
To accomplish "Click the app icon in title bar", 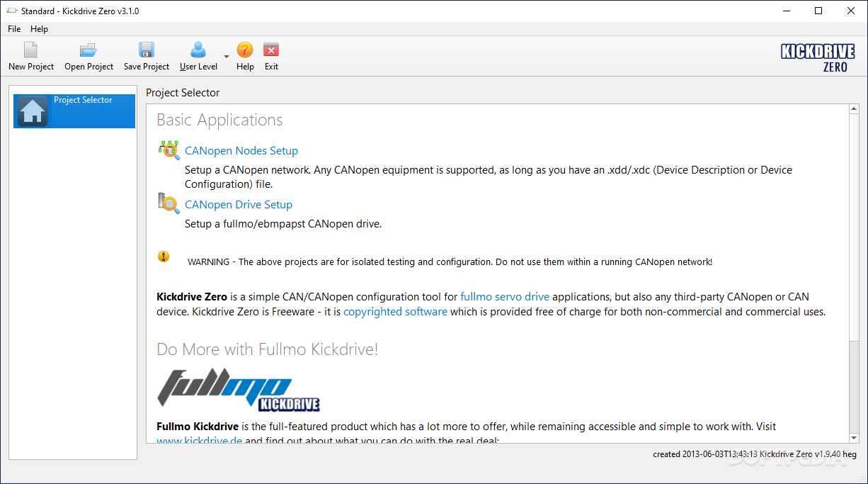I will (11, 11).
